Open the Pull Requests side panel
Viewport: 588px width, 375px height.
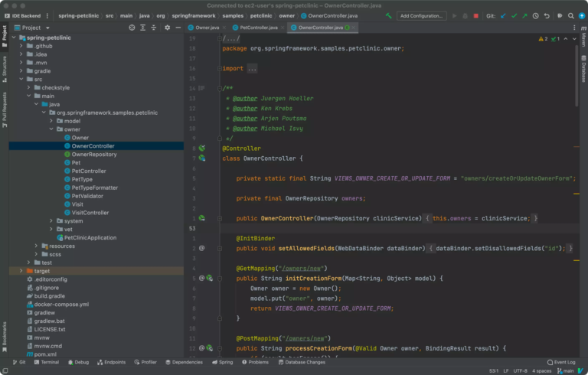coord(5,110)
